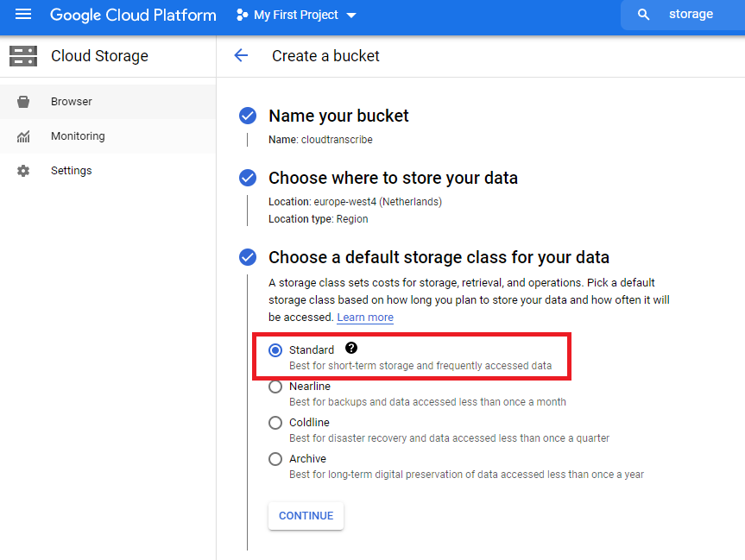Screen dimensions: 745x560
Task: Click the Cloud Storage product icon
Action: pos(23,56)
